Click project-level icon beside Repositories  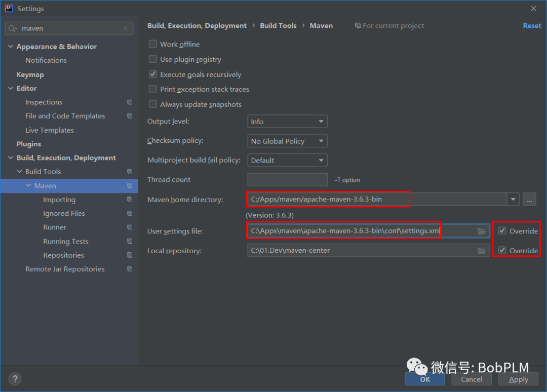coord(130,255)
